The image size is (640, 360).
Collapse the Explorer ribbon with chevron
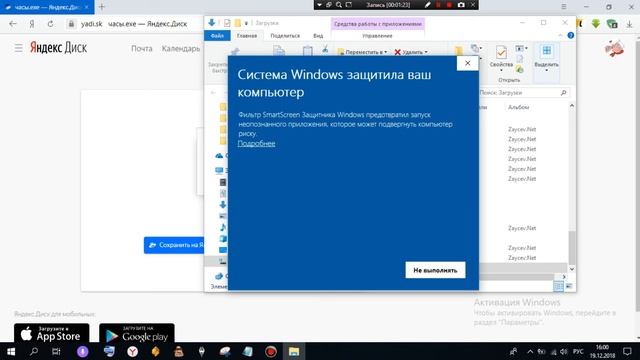click(560, 36)
